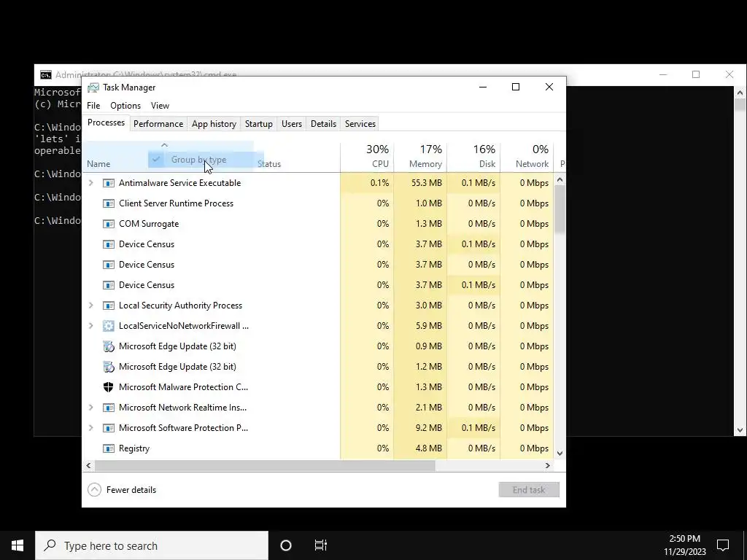
Task: Click the Microsoft Malware Protection shield icon
Action: (109, 387)
